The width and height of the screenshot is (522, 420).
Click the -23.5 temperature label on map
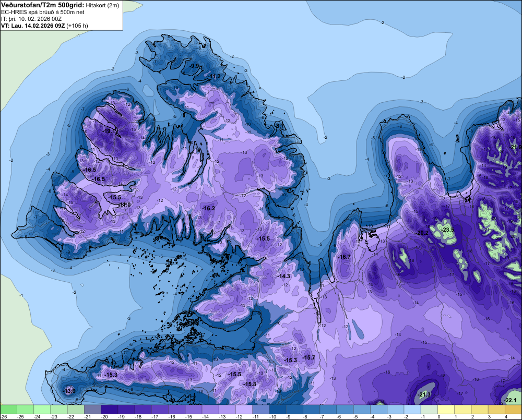coord(447,230)
